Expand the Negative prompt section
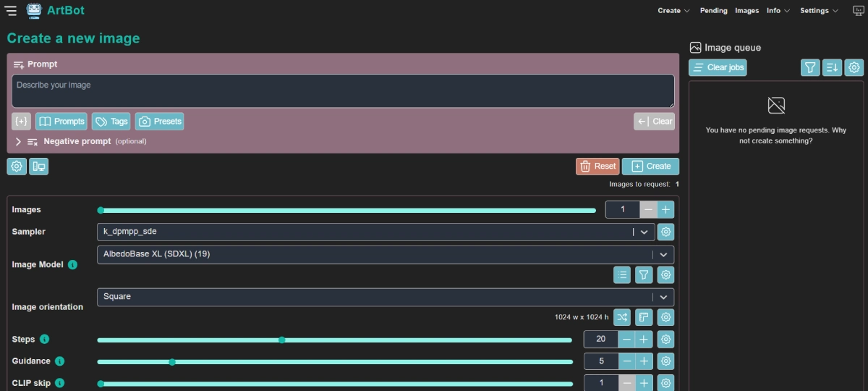This screenshot has width=868, height=391. (x=19, y=142)
